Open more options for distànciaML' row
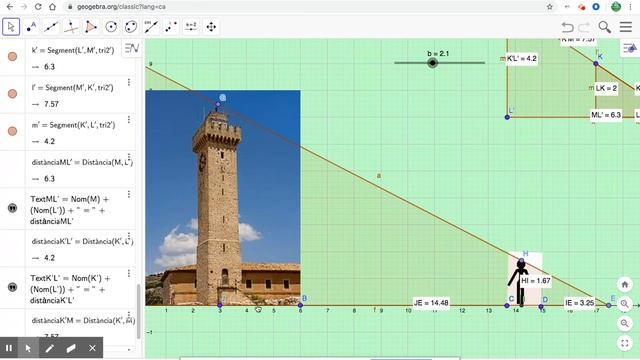The height and width of the screenshot is (360, 640). 129,157
